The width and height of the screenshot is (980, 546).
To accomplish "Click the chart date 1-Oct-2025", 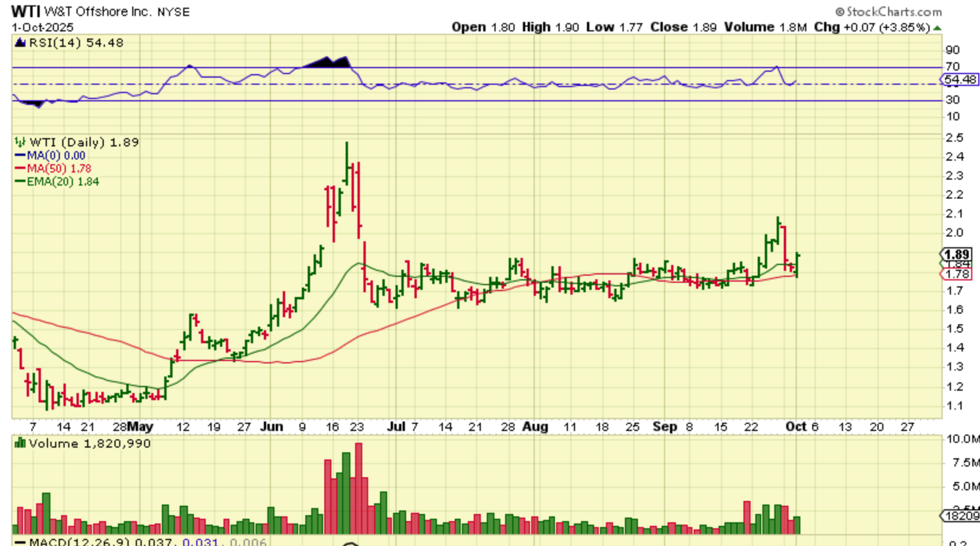I will click(x=43, y=27).
